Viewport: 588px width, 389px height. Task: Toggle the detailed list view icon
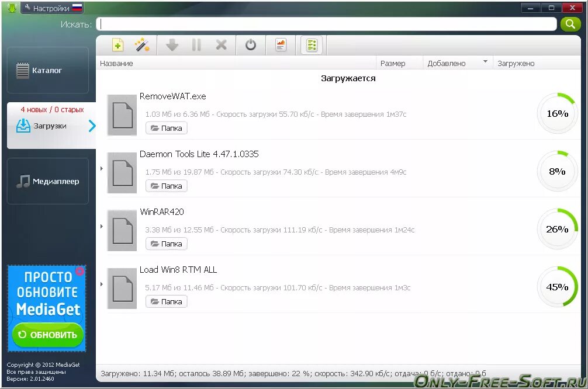click(312, 46)
